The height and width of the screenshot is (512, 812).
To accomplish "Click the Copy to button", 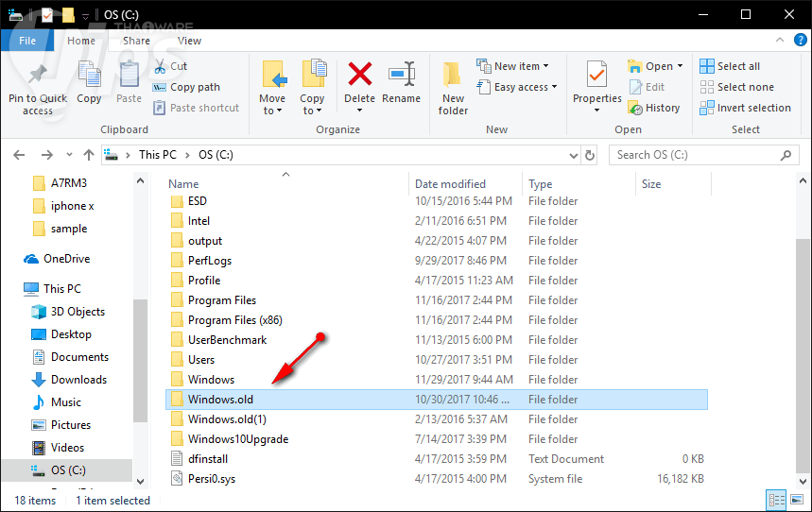I will tap(312, 88).
